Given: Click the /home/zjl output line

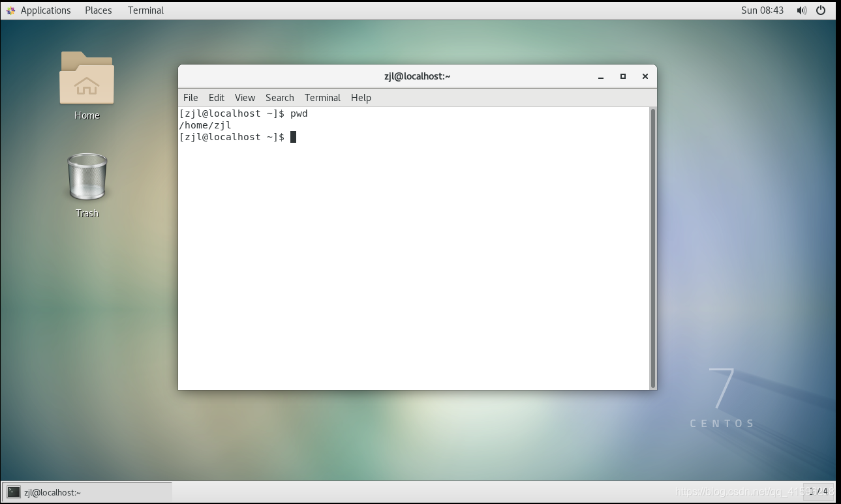Looking at the screenshot, I should 205,125.
